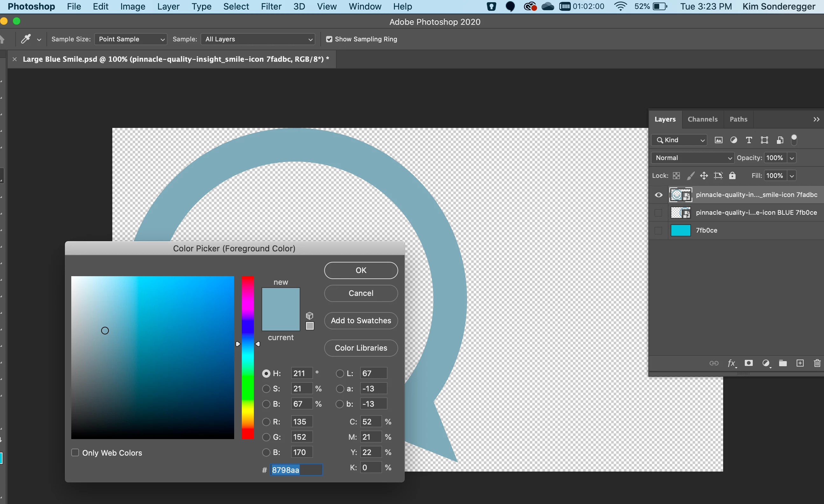Image resolution: width=824 pixels, height=504 pixels.
Task: Switch to the Channels tab
Action: tap(702, 119)
